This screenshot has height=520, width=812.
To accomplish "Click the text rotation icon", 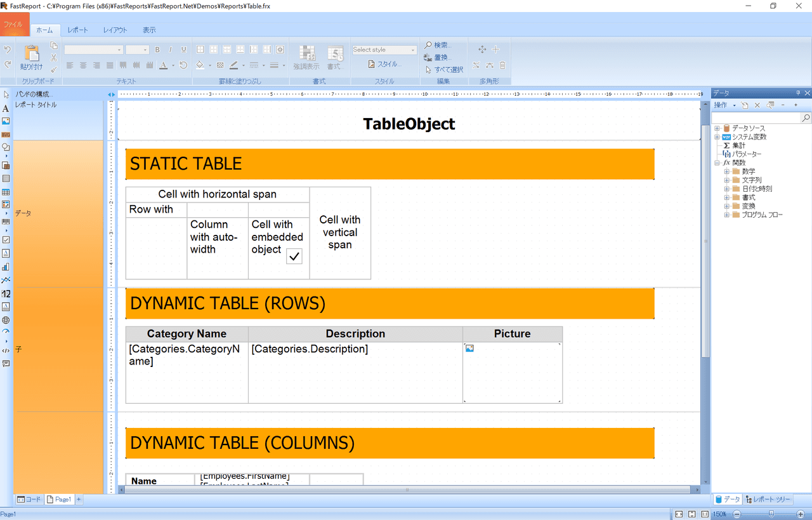I will click(x=183, y=65).
